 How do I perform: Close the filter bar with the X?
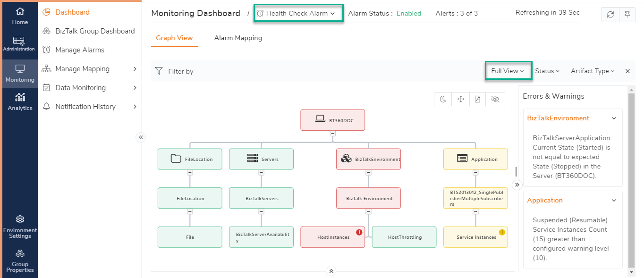[627, 71]
